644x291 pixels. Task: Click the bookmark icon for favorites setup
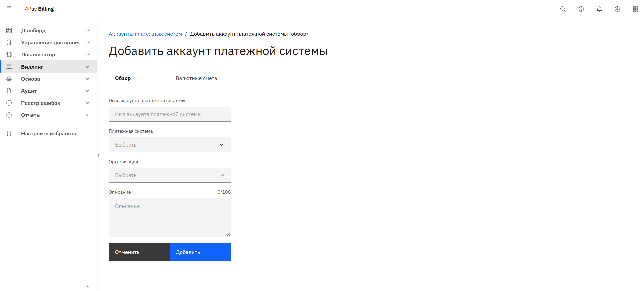[9, 134]
